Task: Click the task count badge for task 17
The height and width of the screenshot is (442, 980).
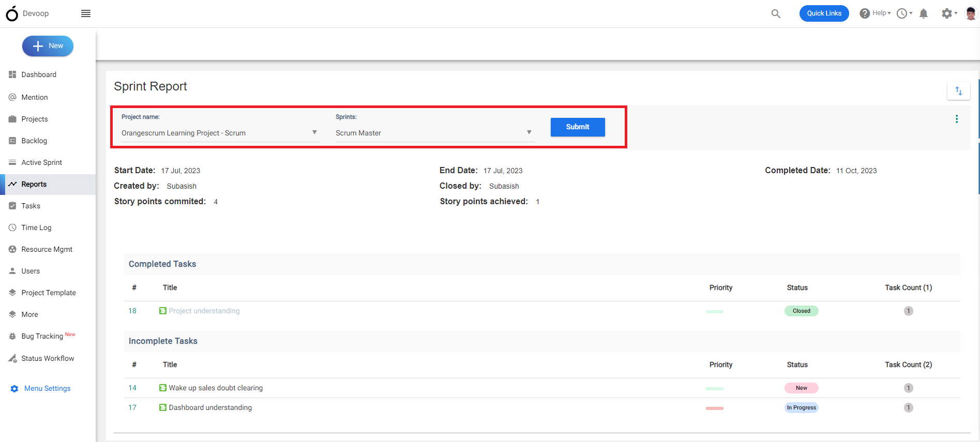Action: click(908, 407)
